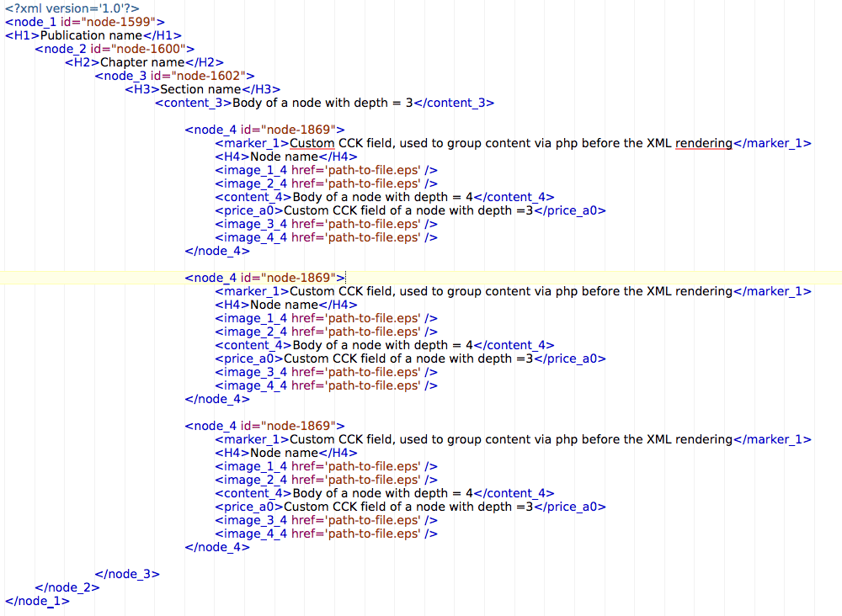Image resolution: width=842 pixels, height=616 pixels.
Task: Select the third node_4 closing tag
Action: 216,547
